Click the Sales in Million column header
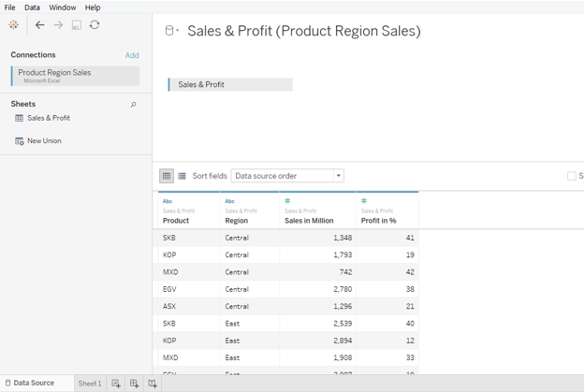Image resolution: width=585 pixels, height=392 pixels. click(309, 221)
